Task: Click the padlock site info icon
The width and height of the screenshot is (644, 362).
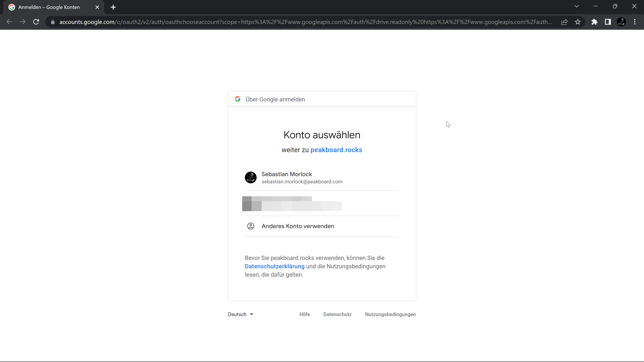Action: [53, 22]
